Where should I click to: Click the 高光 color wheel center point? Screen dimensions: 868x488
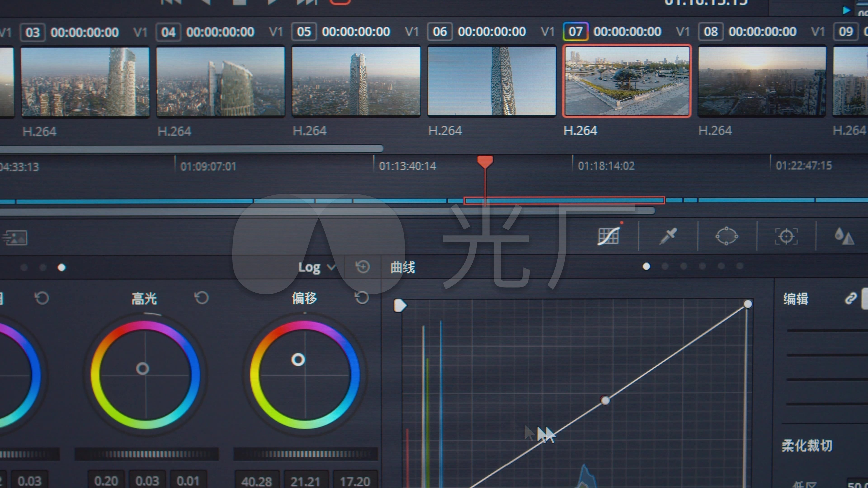coord(143,369)
